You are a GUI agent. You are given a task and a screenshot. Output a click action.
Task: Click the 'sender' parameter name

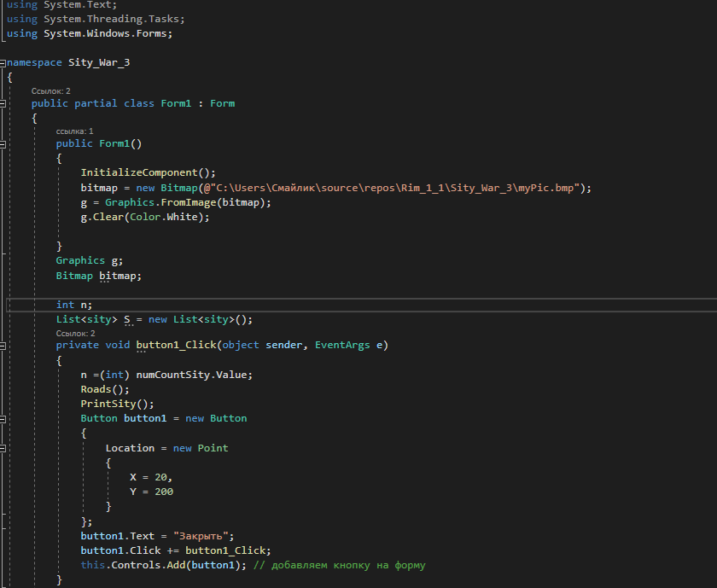pyautogui.click(x=283, y=345)
